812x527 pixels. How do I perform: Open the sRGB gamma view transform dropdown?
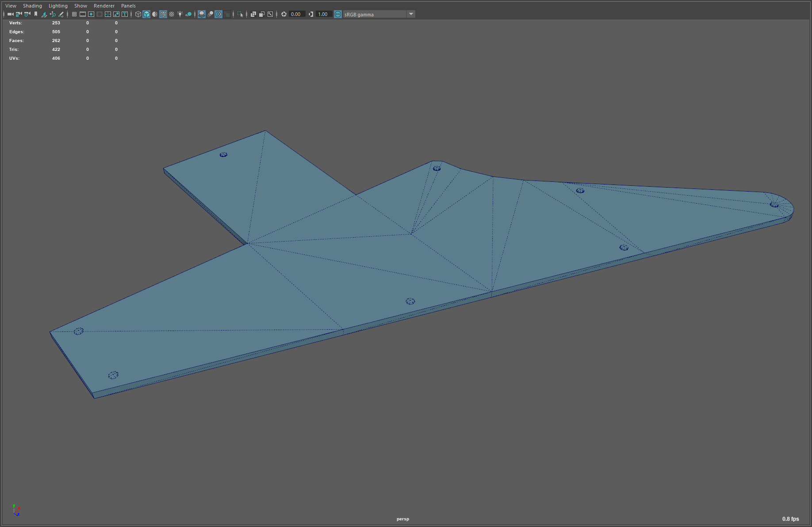tap(379, 14)
